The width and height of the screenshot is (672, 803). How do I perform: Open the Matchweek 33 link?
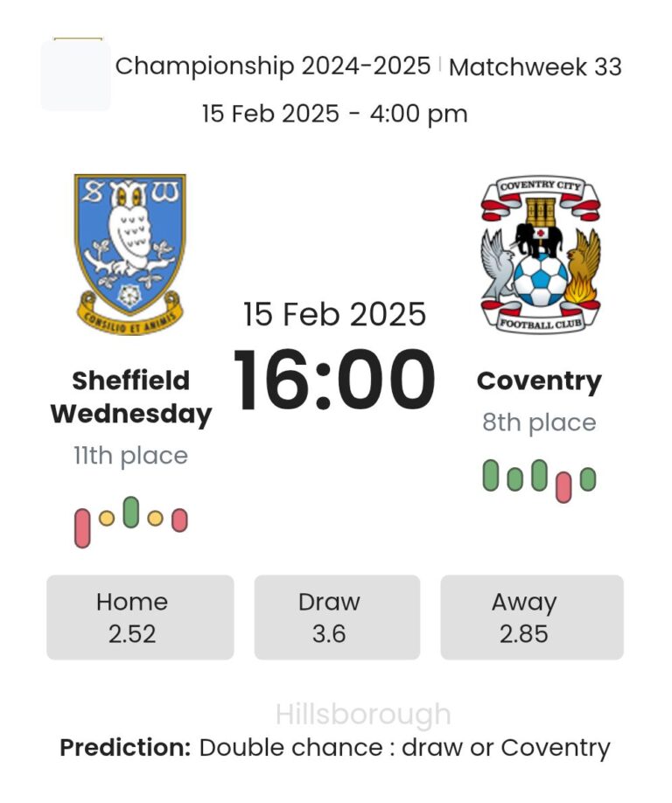(535, 66)
